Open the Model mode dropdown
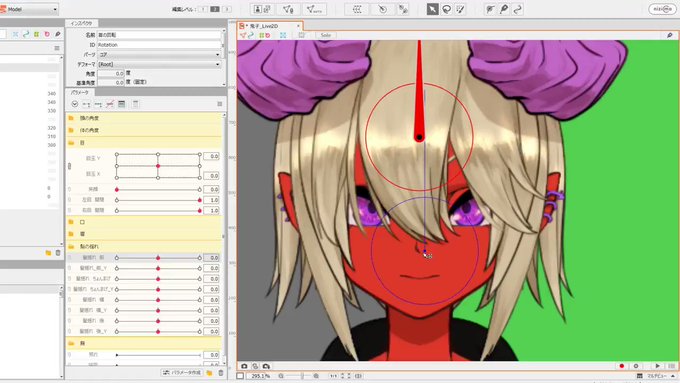The height and width of the screenshot is (383, 680). 29,9
